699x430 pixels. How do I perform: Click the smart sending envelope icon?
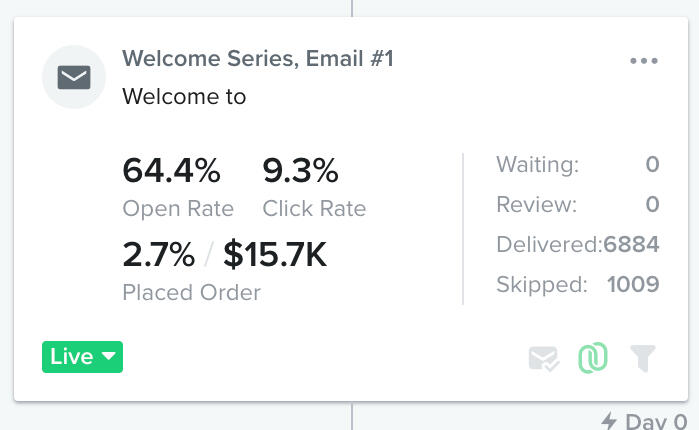(x=545, y=358)
